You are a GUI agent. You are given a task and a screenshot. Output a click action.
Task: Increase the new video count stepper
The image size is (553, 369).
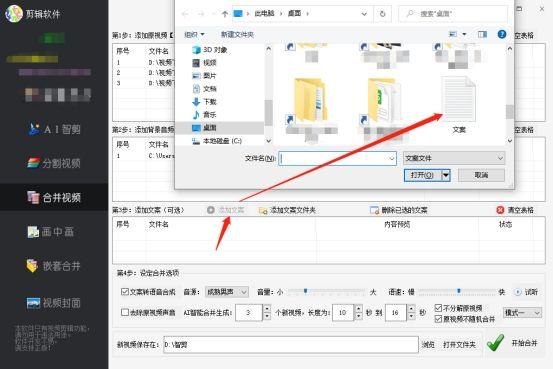267,309
